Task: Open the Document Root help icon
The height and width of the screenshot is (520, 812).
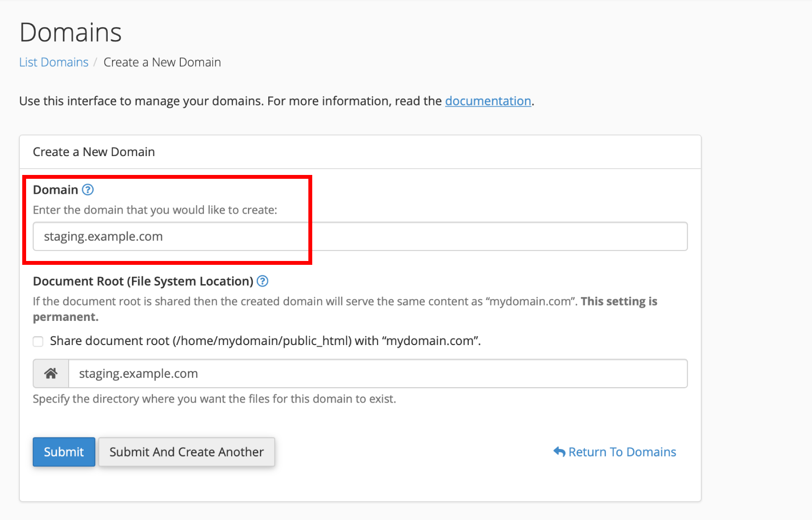Action: pos(262,281)
